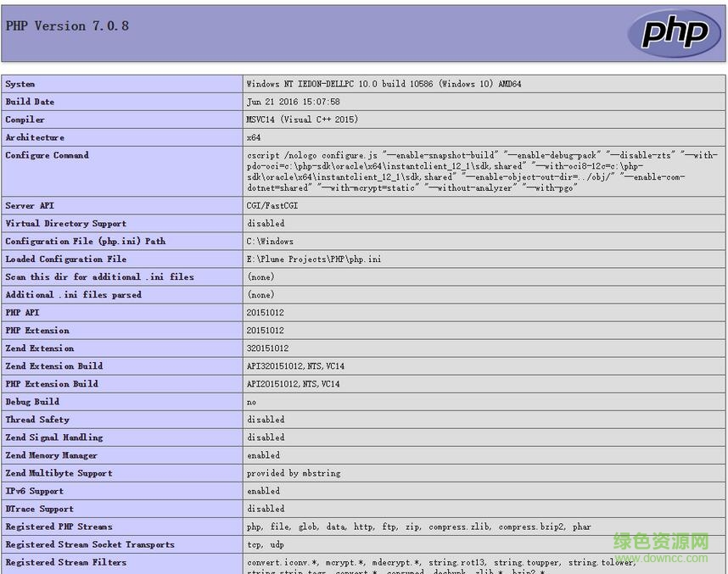Select the System row label
Viewport: 728px width, 574px height.
click(x=20, y=84)
